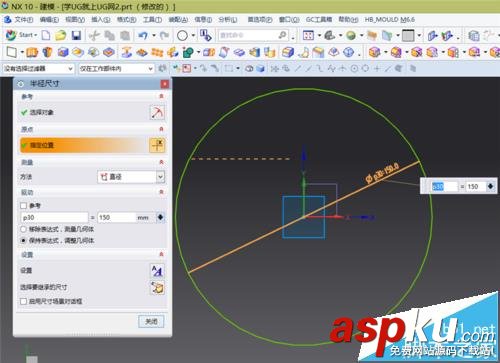Click the red-and-white icon in selection bar
This screenshot has height=363, width=500.
[187, 69]
